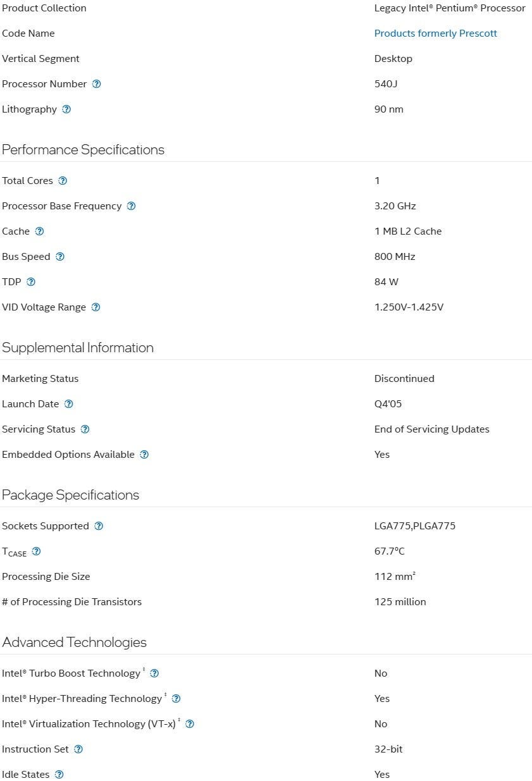Click the Launch Date info icon
532x781 pixels.
click(x=69, y=404)
